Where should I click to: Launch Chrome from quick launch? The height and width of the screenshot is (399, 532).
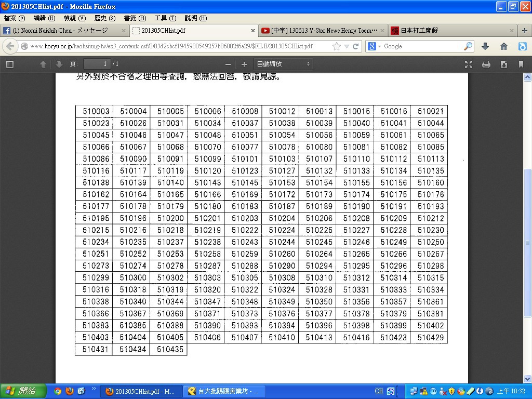pyautogui.click(x=58, y=391)
